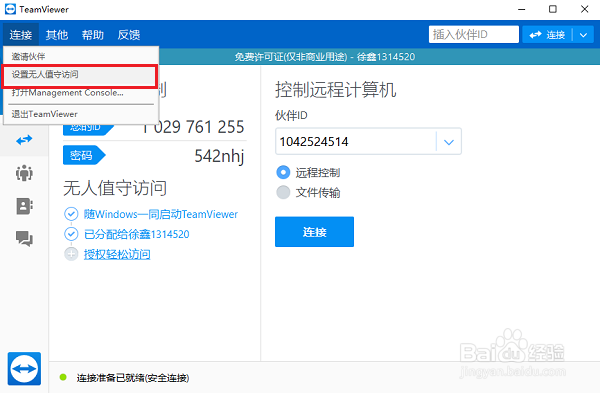This screenshot has width=600, height=393.
Task: Open the 连接 menu
Action: 21,35
